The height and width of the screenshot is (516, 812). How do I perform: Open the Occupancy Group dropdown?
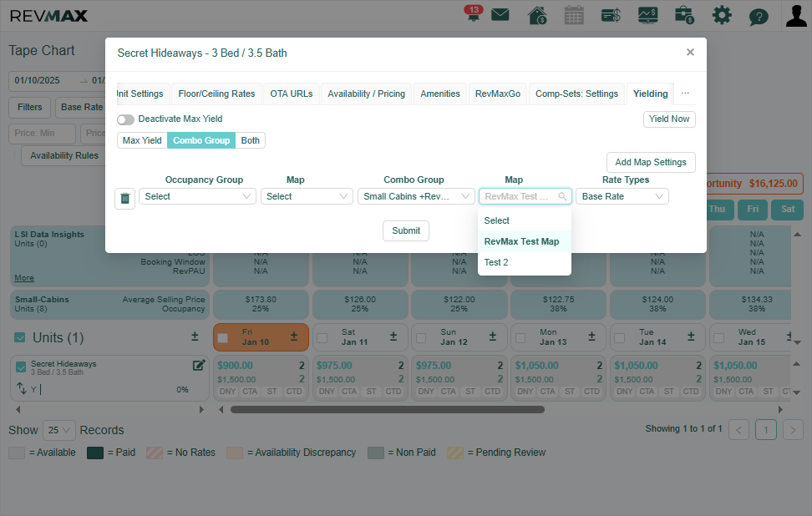[x=197, y=197]
